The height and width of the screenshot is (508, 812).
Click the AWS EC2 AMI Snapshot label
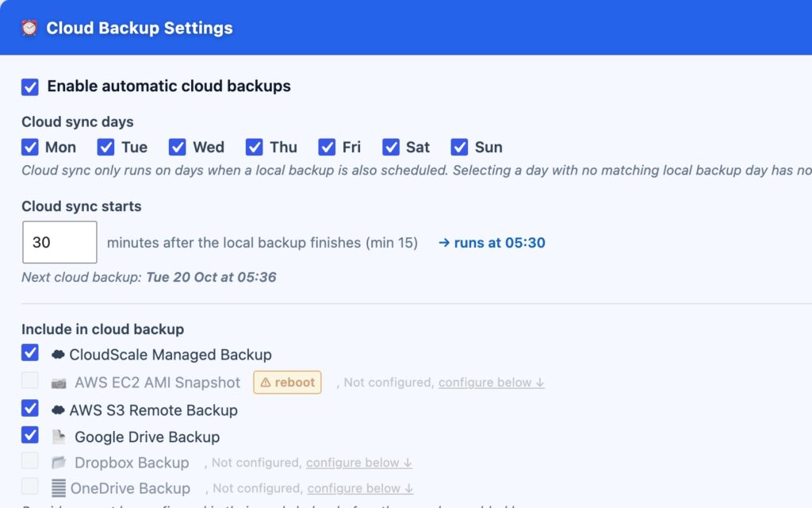click(158, 383)
